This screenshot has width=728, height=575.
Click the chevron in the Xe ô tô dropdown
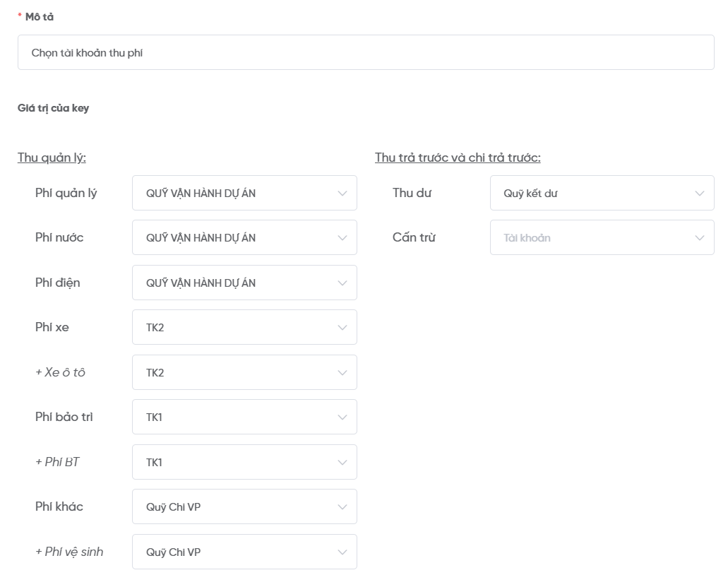coord(342,373)
